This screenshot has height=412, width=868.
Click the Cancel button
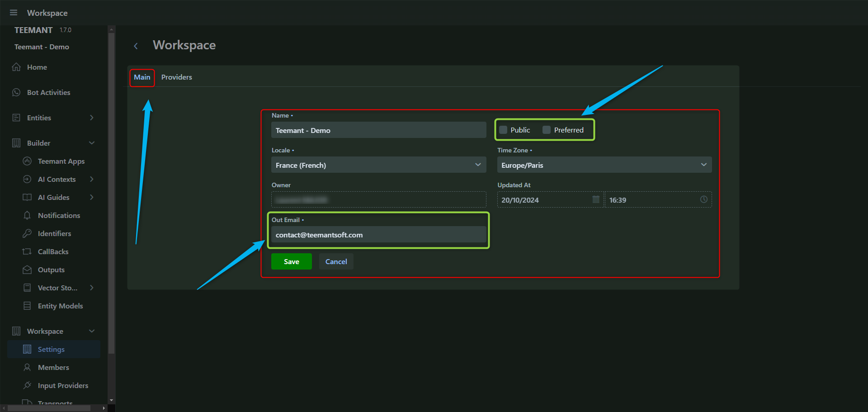(336, 261)
